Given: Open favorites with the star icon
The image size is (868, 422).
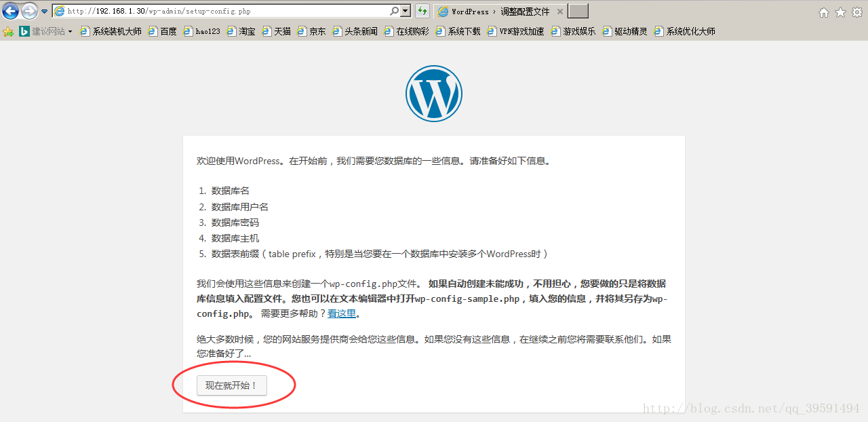Looking at the screenshot, I should 841,11.
